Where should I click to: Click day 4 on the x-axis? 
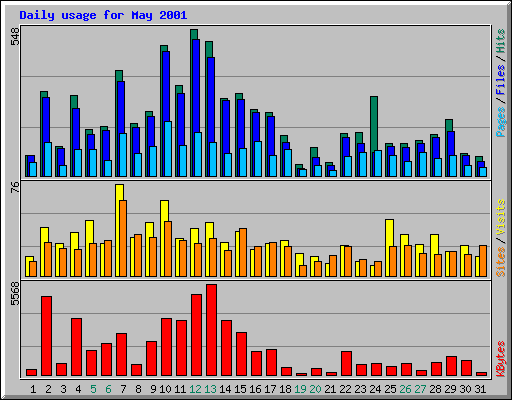click(78, 389)
